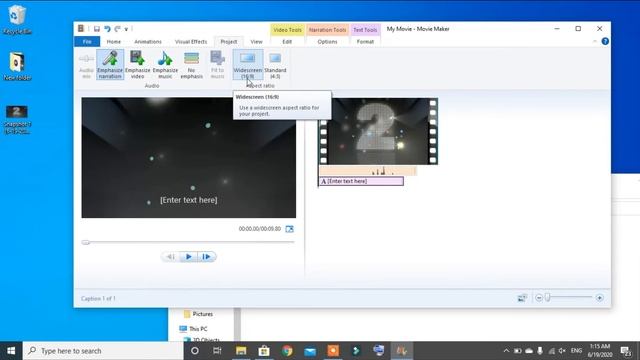Play the video preview
The image size is (640, 360).
point(189,257)
